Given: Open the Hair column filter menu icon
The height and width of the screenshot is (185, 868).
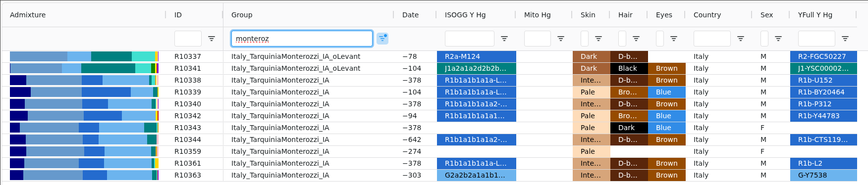Looking at the screenshot, I should (636, 39).
